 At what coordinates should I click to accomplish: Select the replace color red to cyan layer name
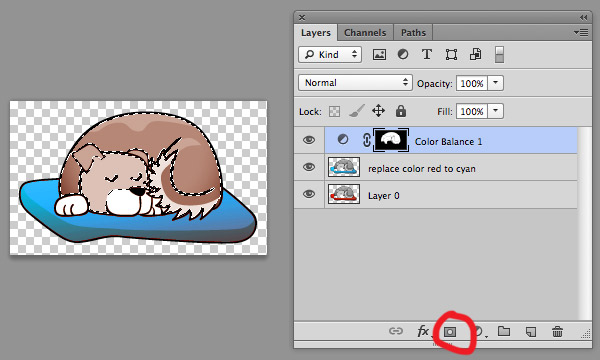pos(422,169)
